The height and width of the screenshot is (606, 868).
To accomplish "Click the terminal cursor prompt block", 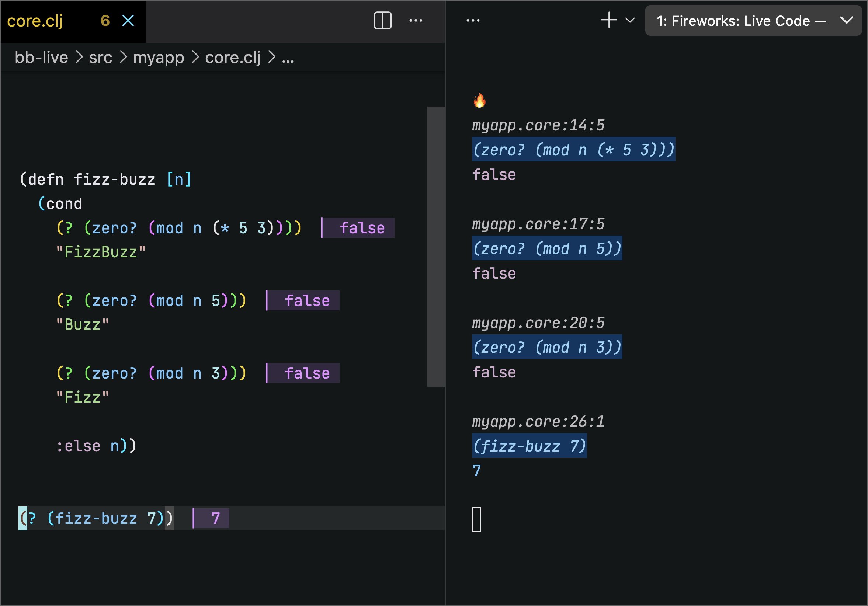I will click(x=476, y=519).
